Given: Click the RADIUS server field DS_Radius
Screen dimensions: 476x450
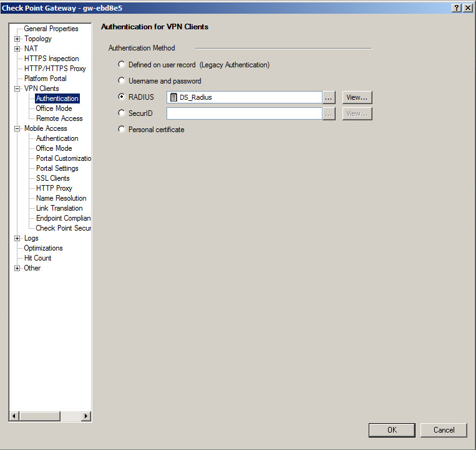Looking at the screenshot, I should 245,97.
